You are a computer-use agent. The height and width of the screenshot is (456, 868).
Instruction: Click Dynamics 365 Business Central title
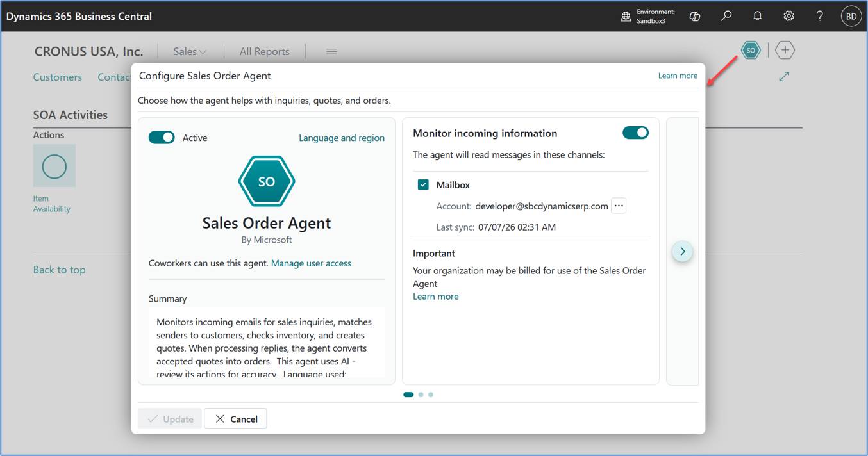79,16
